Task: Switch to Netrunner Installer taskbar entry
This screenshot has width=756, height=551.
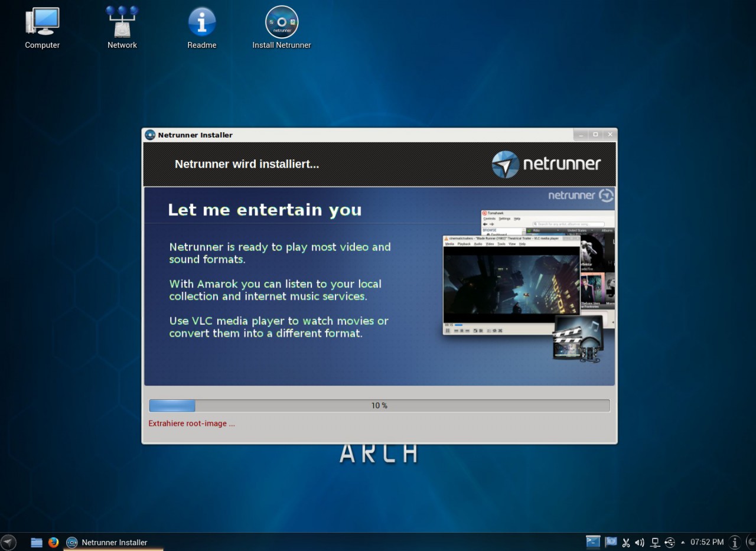Action: 113,542
